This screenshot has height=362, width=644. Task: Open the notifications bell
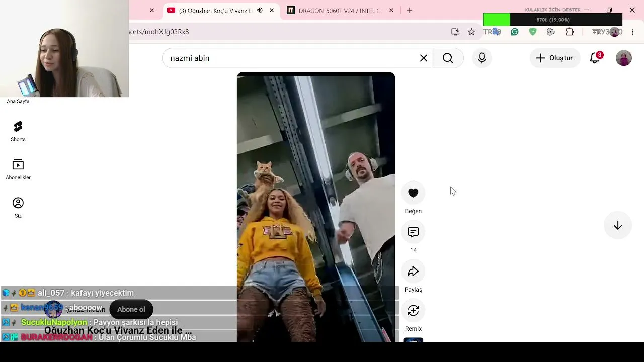pyautogui.click(x=595, y=58)
